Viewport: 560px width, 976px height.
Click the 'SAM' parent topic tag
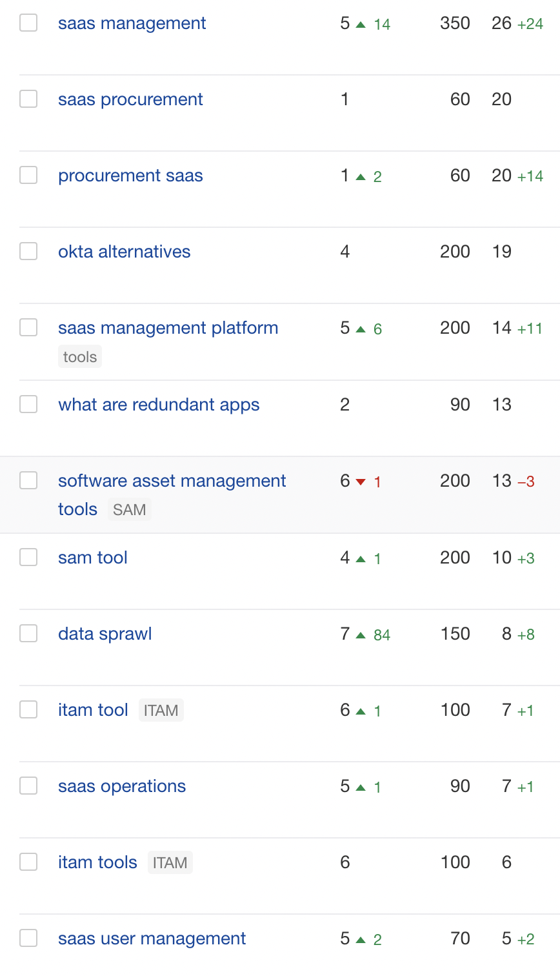pos(129,510)
